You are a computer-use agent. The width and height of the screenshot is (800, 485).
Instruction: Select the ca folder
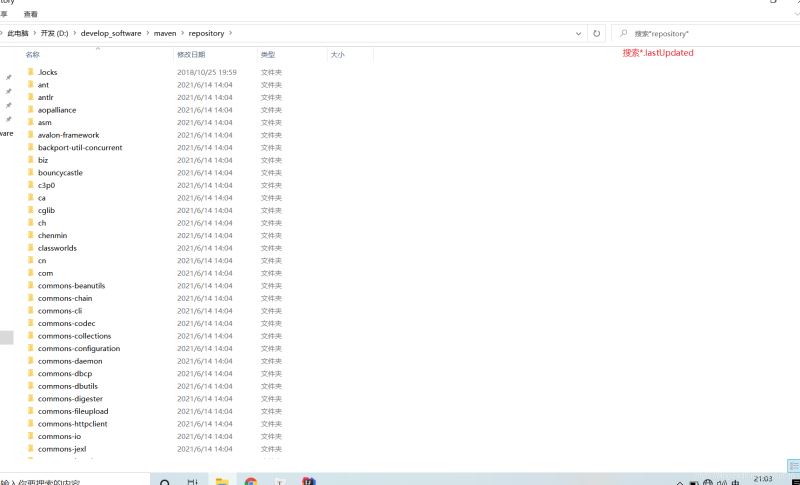click(x=42, y=198)
